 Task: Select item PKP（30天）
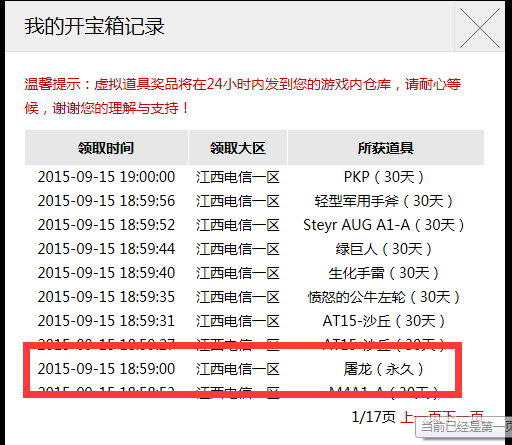[384, 177]
